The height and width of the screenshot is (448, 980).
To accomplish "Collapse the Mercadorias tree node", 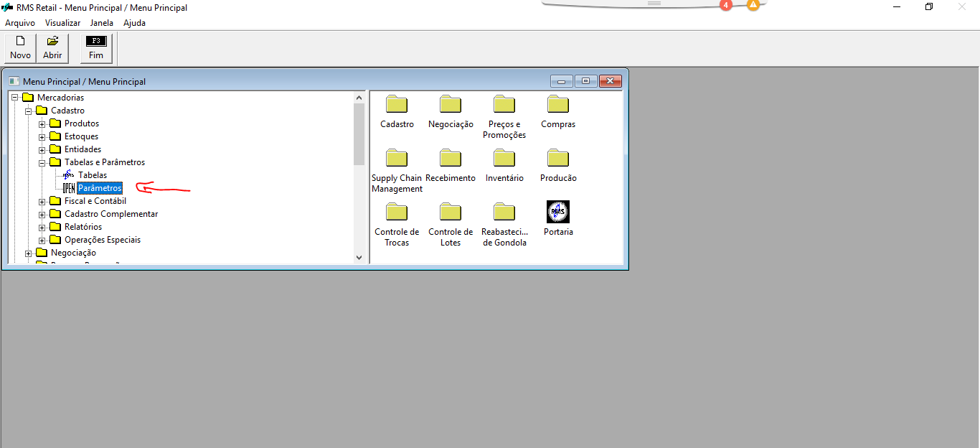I will coord(15,98).
